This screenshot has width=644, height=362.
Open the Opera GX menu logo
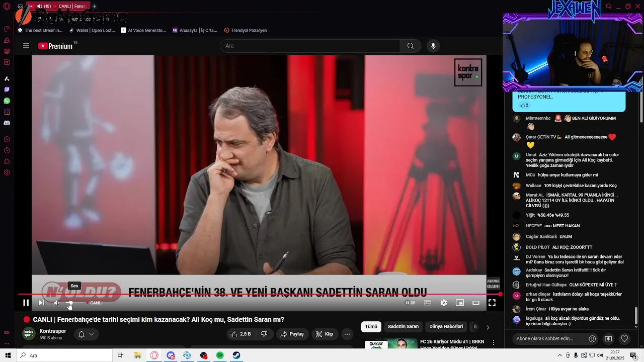click(x=7, y=7)
